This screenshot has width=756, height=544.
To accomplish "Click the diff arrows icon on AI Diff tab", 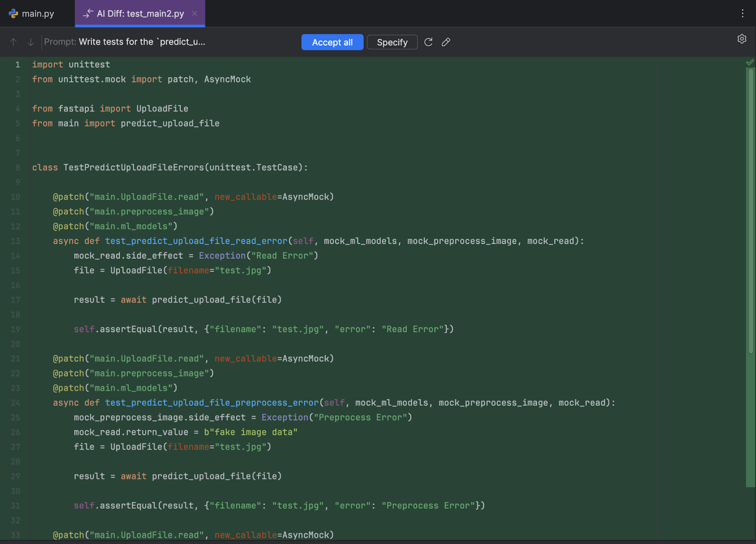I will coord(88,14).
